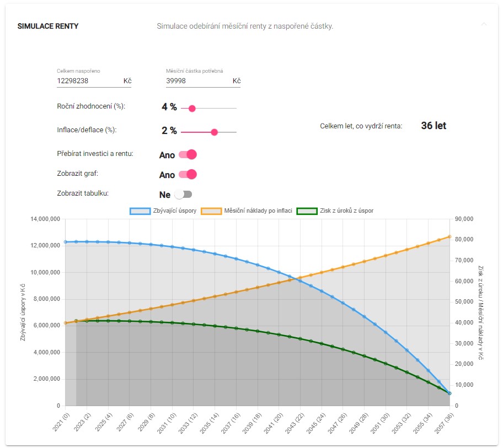Click the Celkem naspořeno input field
The height and width of the screenshot is (448, 503).
(x=88, y=81)
